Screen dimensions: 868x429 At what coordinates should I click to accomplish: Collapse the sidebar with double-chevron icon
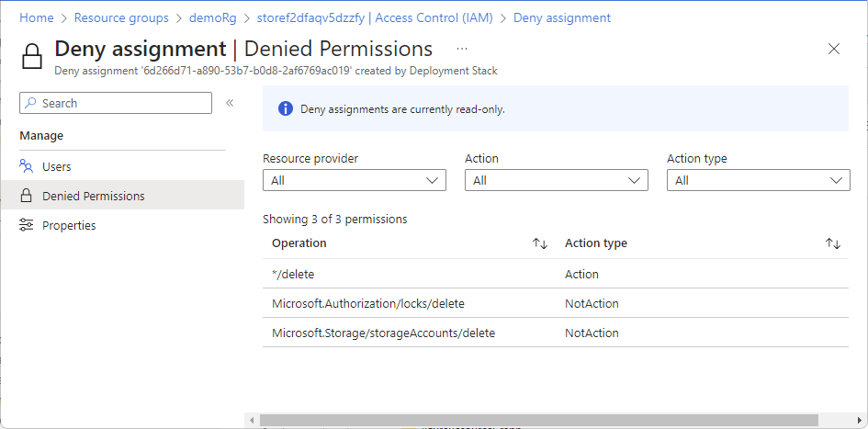230,103
